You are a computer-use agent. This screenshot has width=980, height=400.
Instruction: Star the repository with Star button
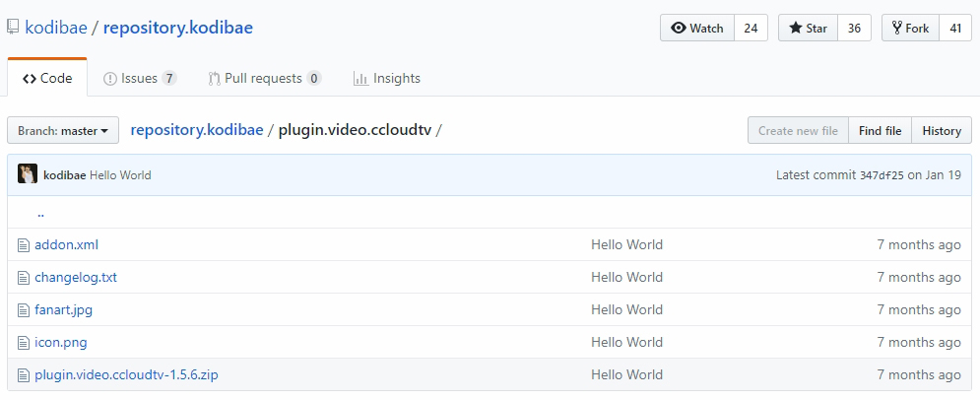808,29
